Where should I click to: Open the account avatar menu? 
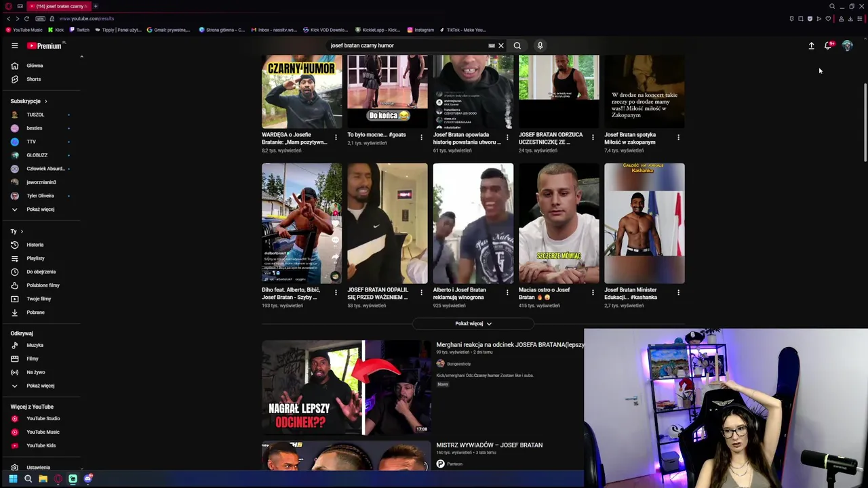click(847, 45)
